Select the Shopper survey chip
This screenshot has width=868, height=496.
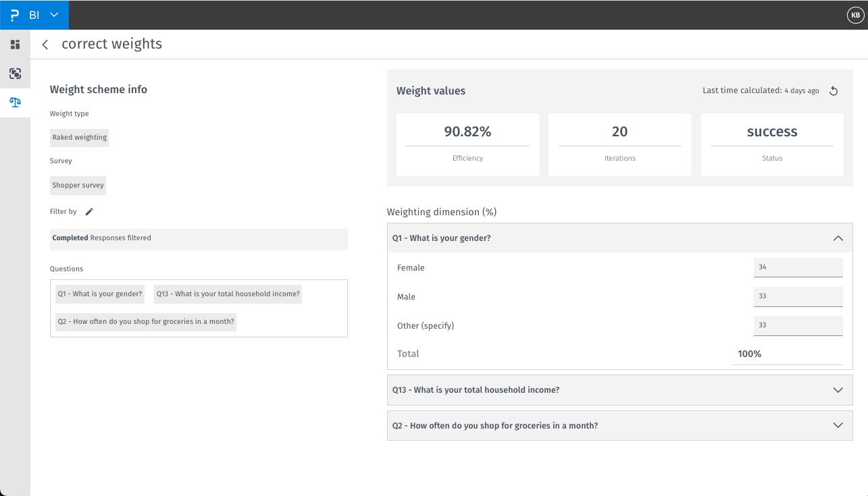click(x=78, y=185)
